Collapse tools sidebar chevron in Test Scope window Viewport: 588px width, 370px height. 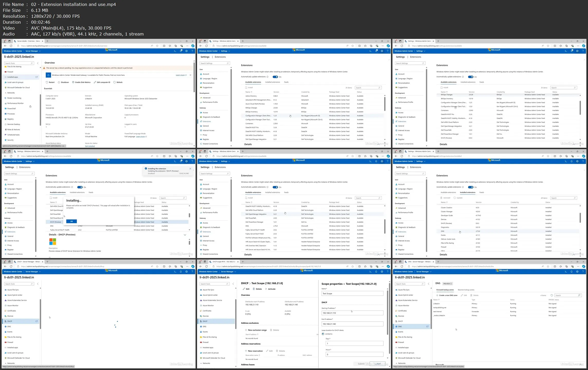(233, 284)
